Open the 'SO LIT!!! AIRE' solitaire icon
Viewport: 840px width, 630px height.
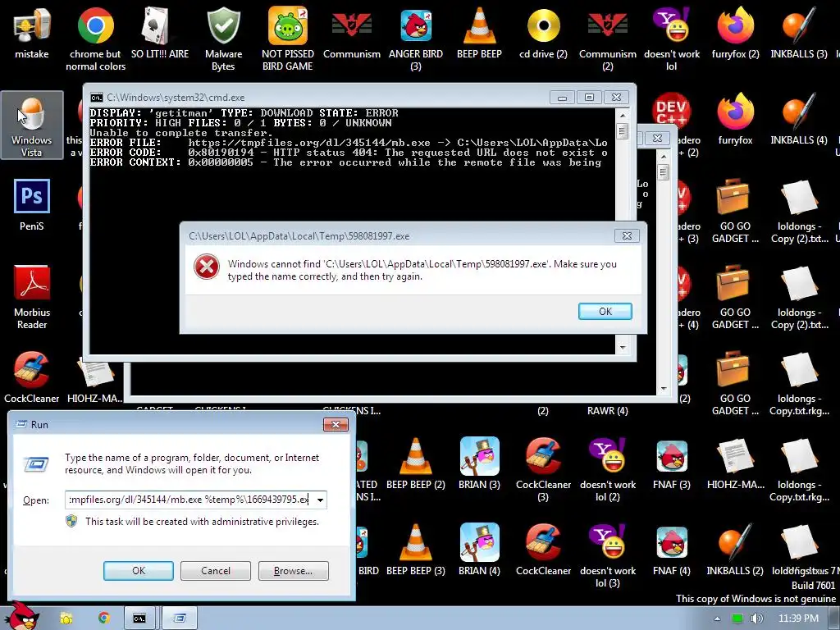click(160, 32)
